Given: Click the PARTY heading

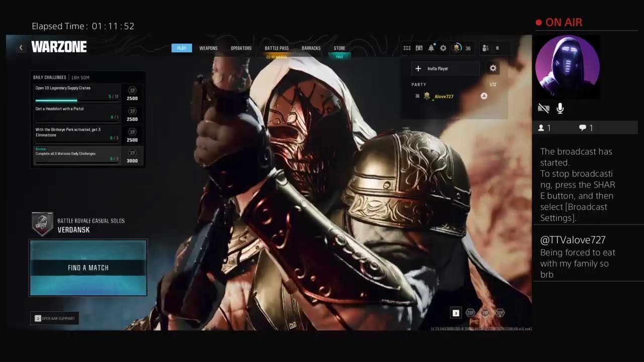Looking at the screenshot, I should tap(419, 84).
